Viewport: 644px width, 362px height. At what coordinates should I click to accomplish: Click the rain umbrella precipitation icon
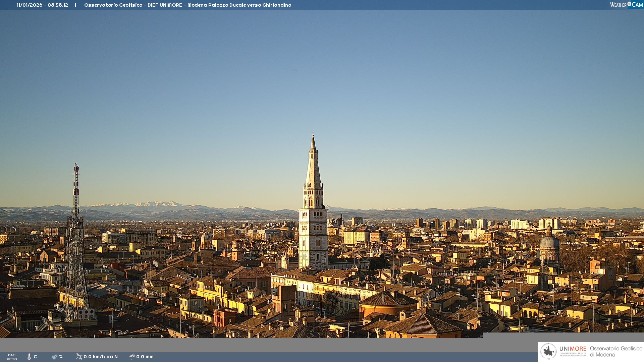tap(132, 357)
